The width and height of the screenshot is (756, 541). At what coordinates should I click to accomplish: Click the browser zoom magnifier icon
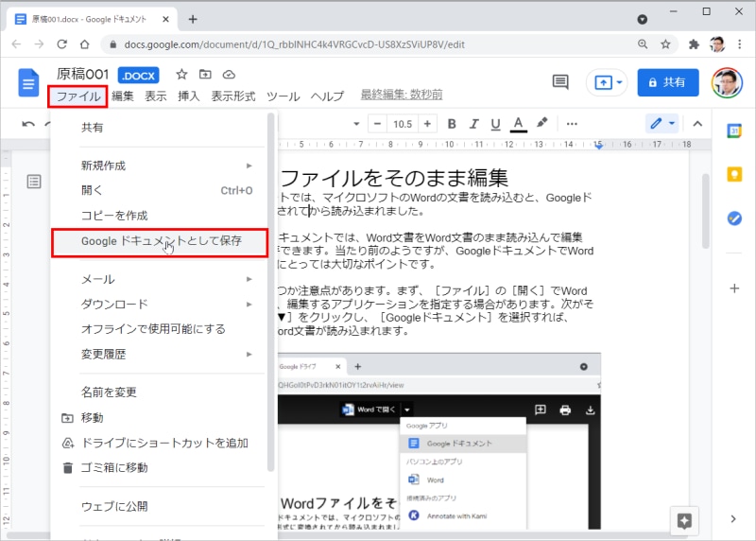(643, 44)
